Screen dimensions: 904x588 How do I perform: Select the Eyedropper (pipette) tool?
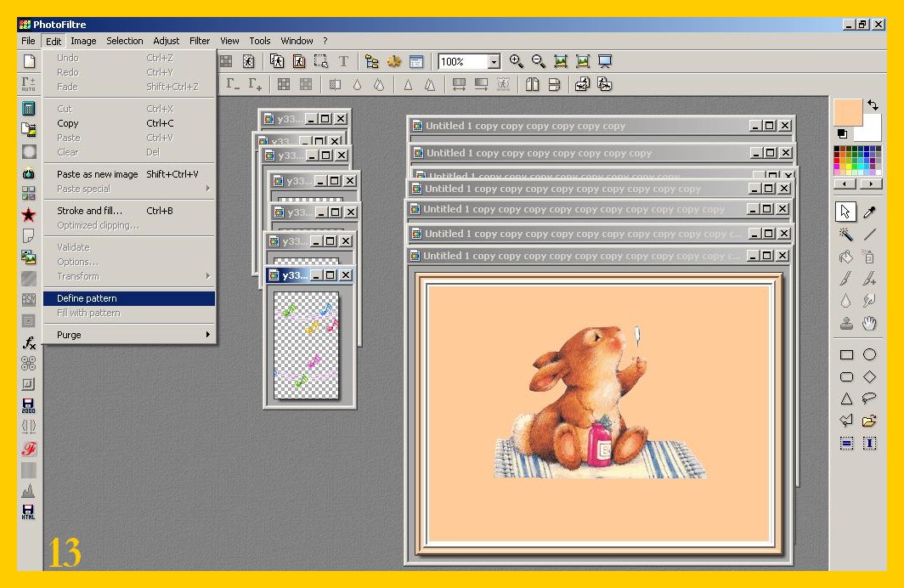[x=870, y=212]
